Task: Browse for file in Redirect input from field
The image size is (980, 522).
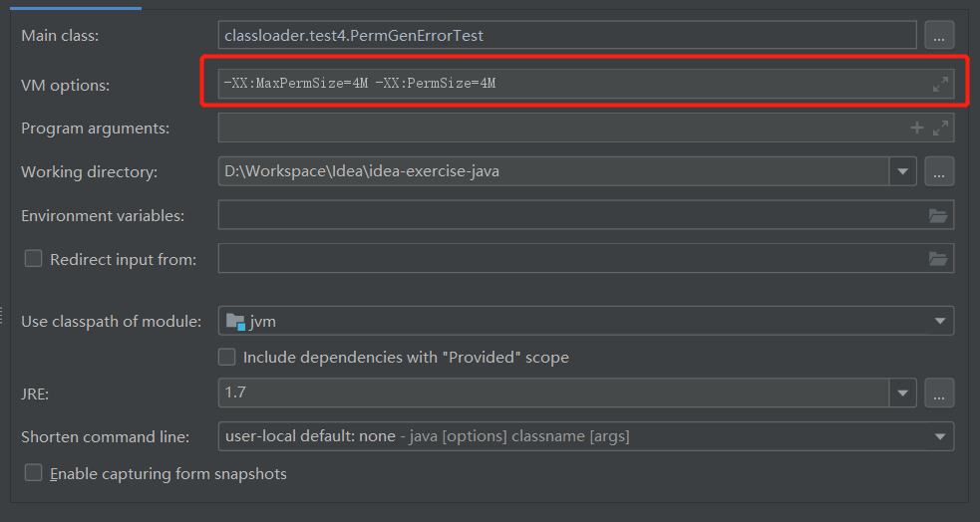Action: pyautogui.click(x=938, y=258)
